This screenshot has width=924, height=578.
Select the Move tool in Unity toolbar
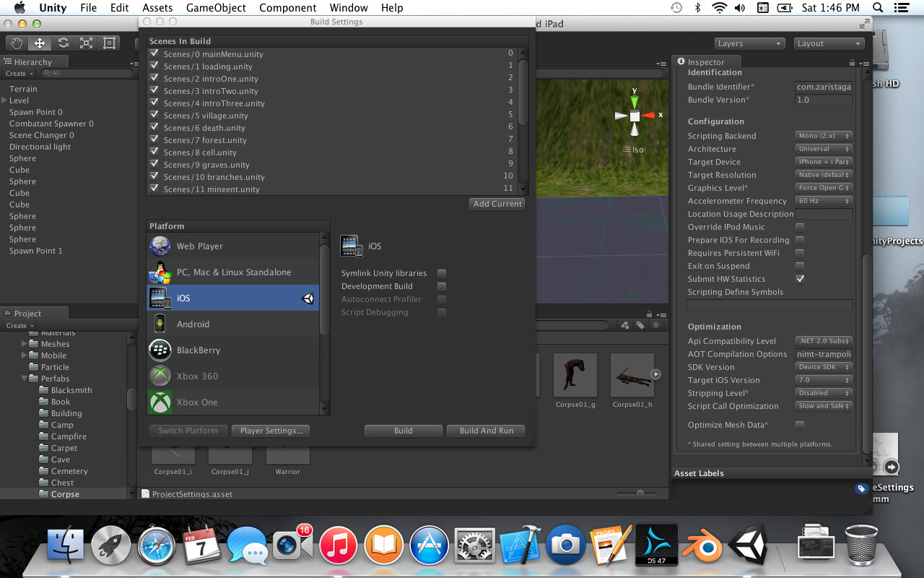coord(40,43)
